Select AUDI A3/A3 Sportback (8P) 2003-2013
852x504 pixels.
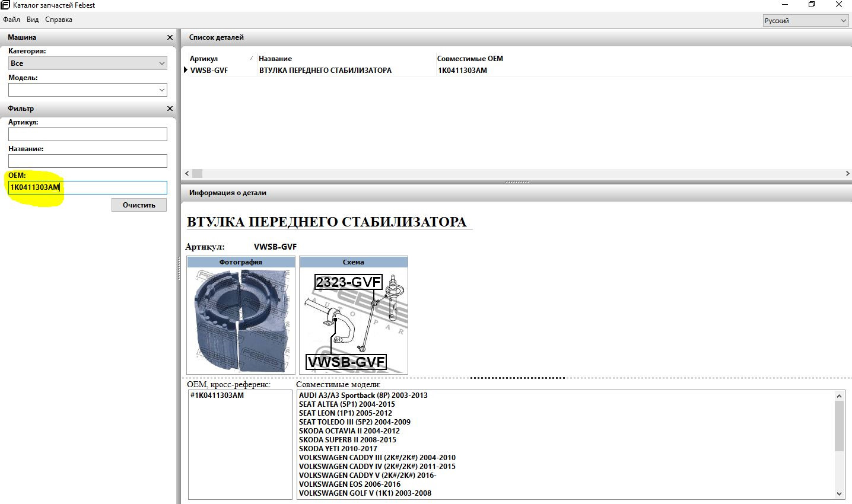pyautogui.click(x=363, y=395)
